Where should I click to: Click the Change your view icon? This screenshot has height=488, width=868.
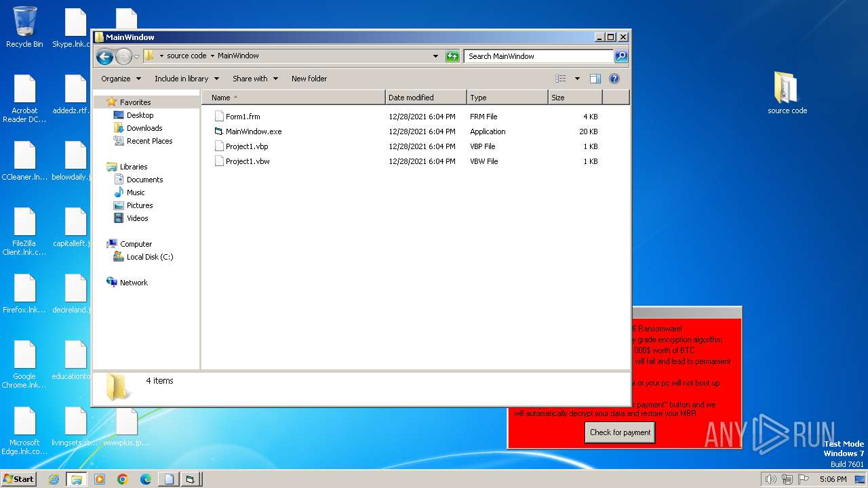coord(560,79)
